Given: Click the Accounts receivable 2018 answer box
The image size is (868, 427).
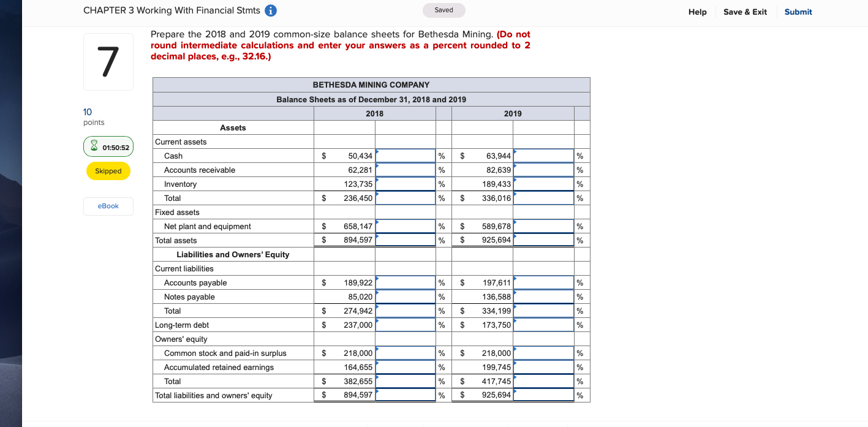Looking at the screenshot, I should point(406,170).
